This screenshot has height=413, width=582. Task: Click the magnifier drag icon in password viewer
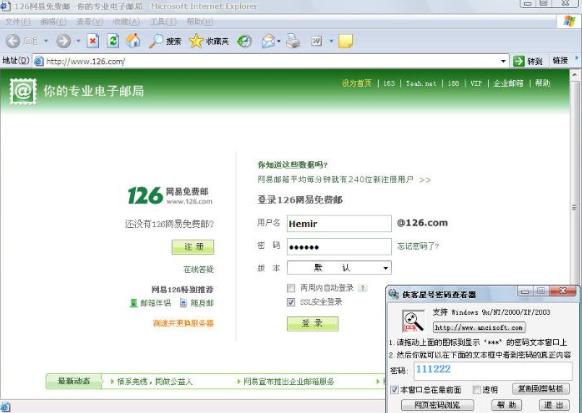pyautogui.click(x=413, y=321)
